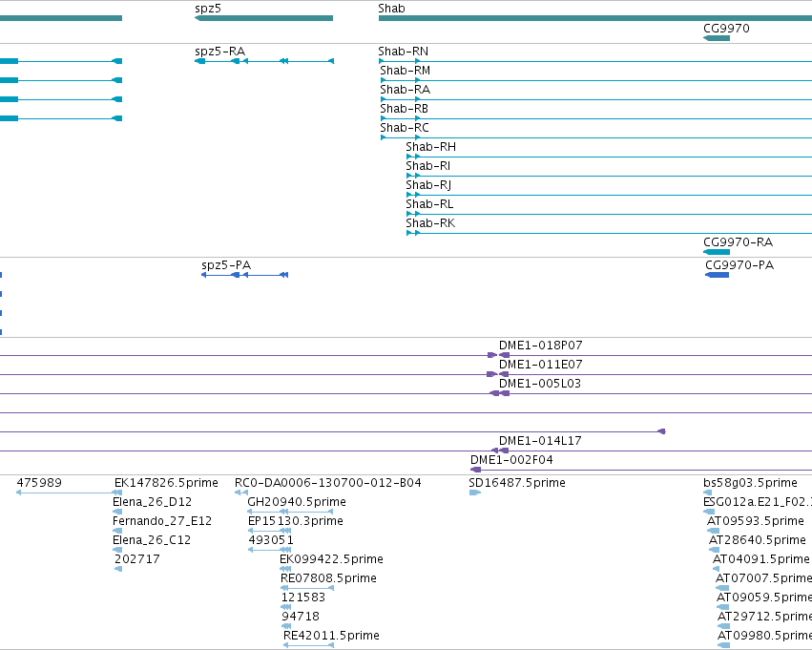812x650 pixels.
Task: Click the CG9970-RA transcript feature
Action: [x=717, y=252]
